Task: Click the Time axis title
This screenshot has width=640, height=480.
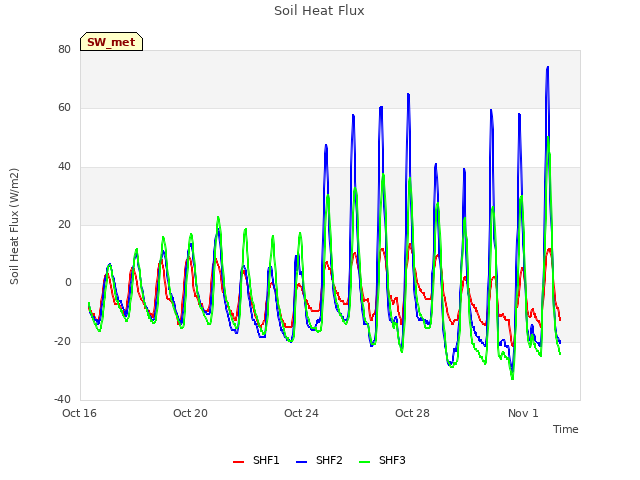Action: (x=566, y=429)
